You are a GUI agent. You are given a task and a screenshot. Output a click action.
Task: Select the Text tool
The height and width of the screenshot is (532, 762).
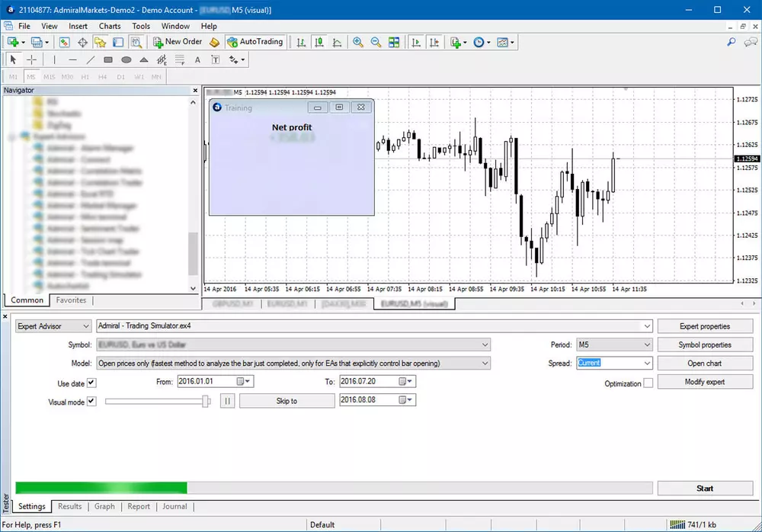(x=197, y=59)
